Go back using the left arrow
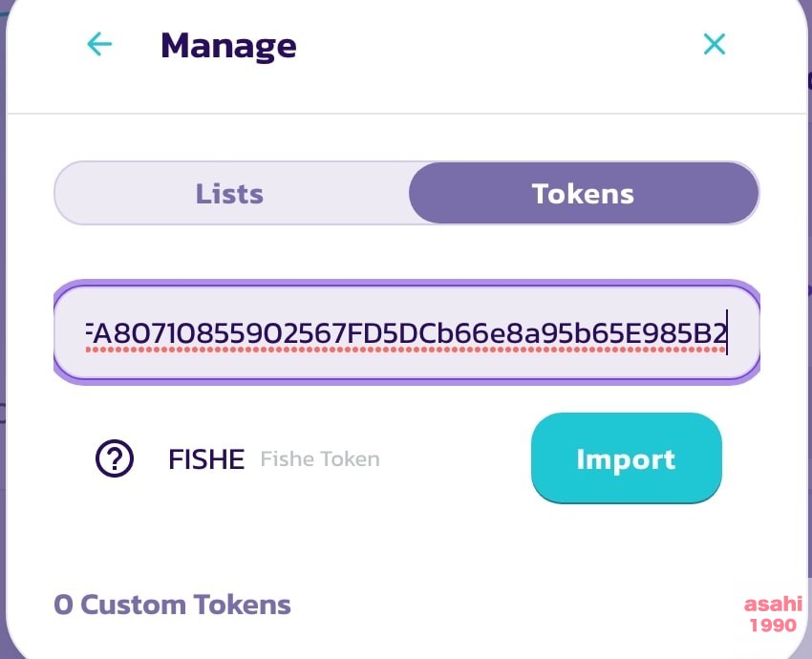 pyautogui.click(x=99, y=44)
